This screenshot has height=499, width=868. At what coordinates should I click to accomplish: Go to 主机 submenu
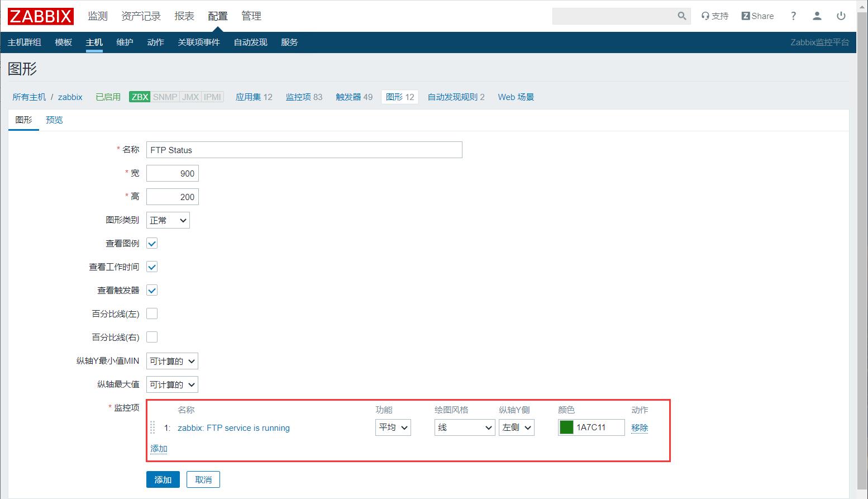tap(94, 42)
